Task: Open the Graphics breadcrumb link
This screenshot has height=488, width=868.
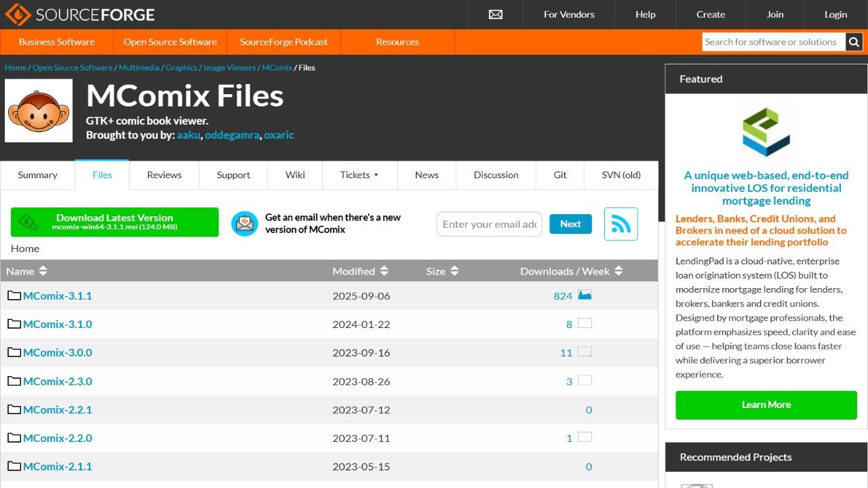Action: [182, 68]
